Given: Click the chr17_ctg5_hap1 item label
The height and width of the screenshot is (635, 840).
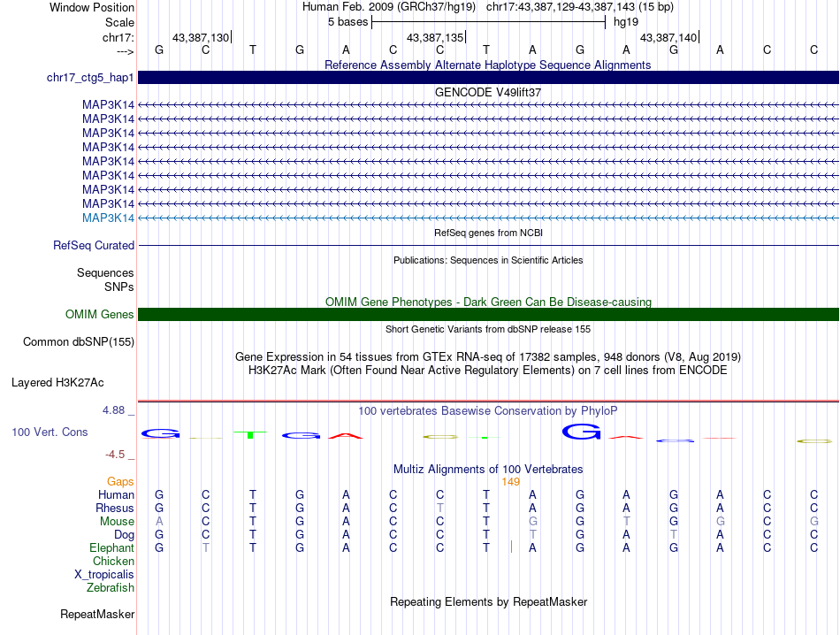Looking at the screenshot, I should [90, 78].
